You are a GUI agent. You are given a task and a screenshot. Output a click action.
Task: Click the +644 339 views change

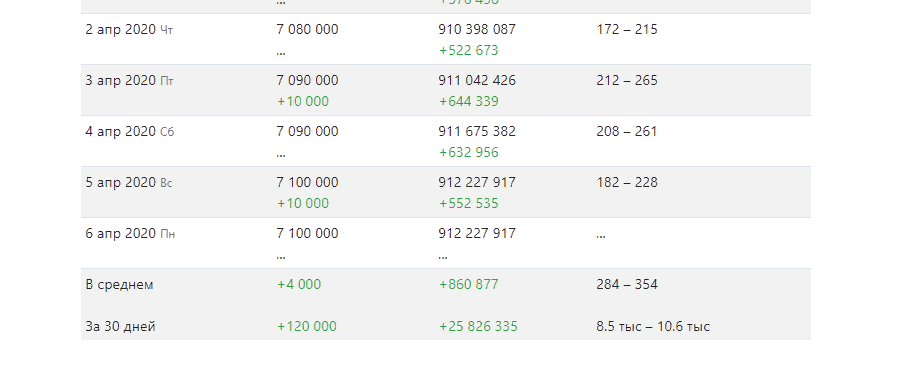[x=469, y=102]
